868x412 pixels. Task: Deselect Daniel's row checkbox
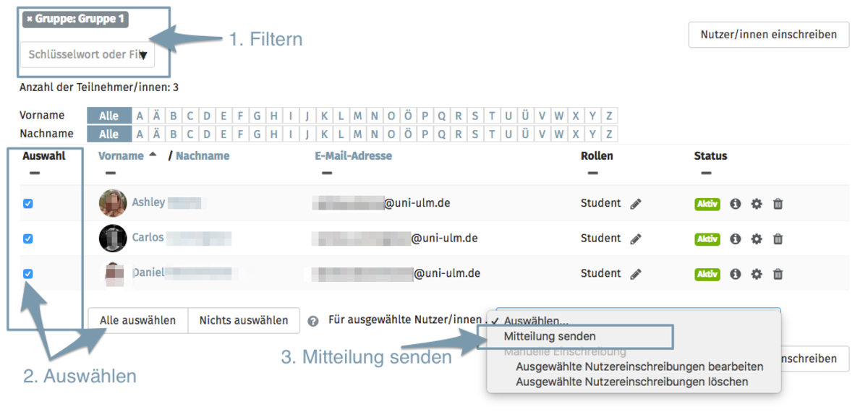point(28,274)
